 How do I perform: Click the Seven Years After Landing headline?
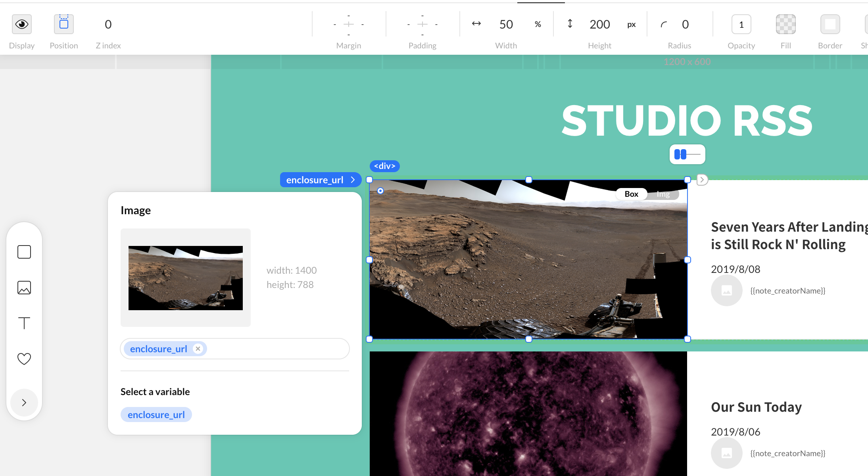[789, 236]
